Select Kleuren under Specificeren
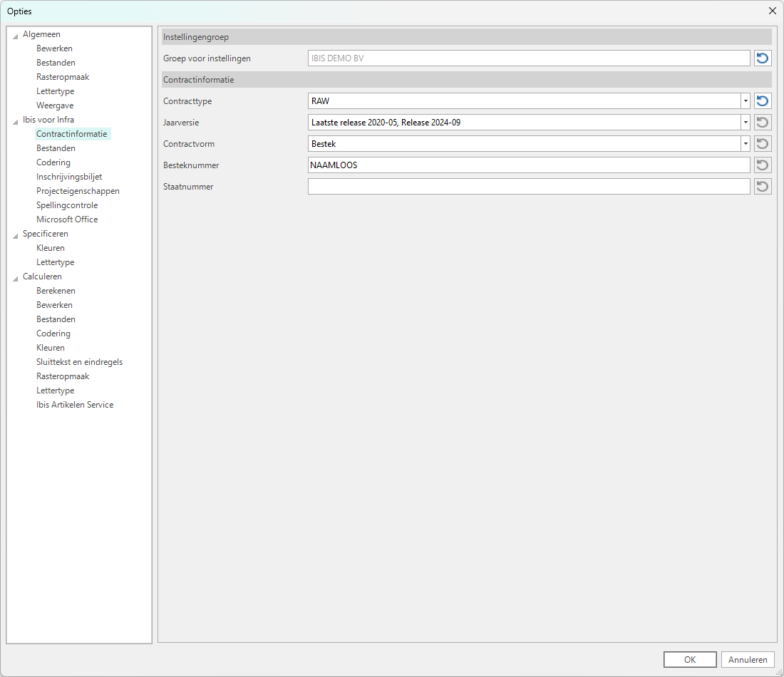 [51, 248]
